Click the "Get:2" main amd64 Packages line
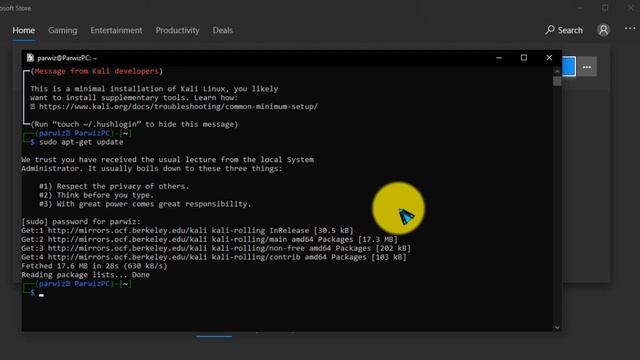 click(x=209, y=239)
